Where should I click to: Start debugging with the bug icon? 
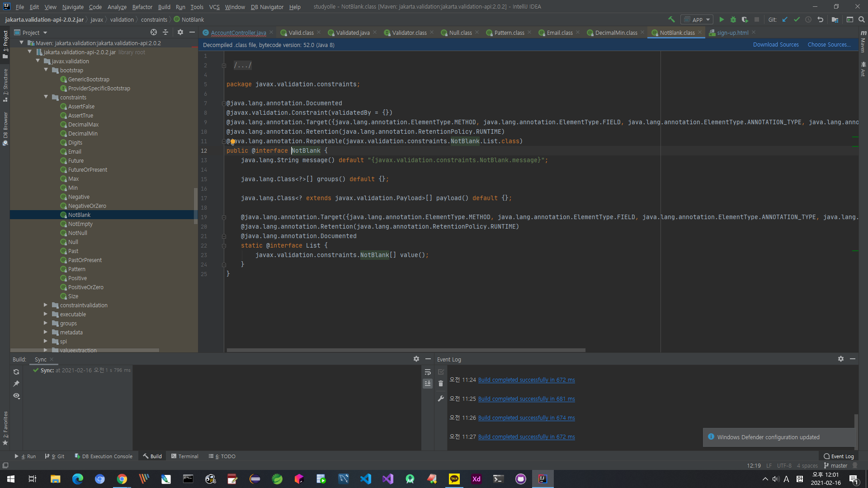733,19
